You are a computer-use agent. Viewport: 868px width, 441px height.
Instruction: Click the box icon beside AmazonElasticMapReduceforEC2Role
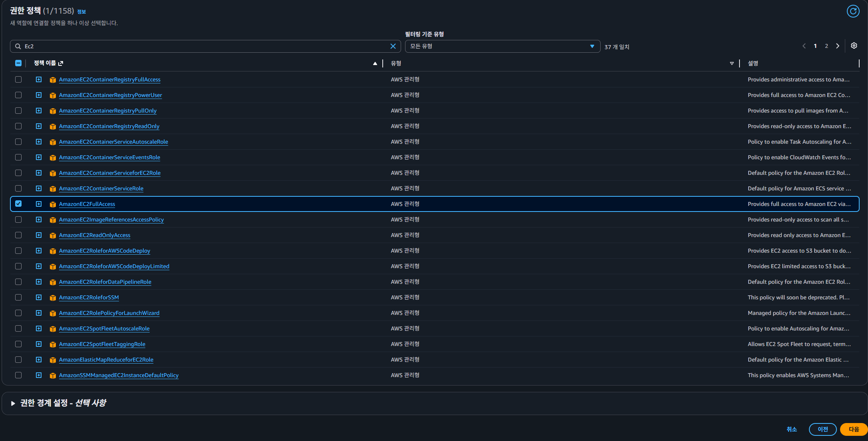[x=53, y=360]
